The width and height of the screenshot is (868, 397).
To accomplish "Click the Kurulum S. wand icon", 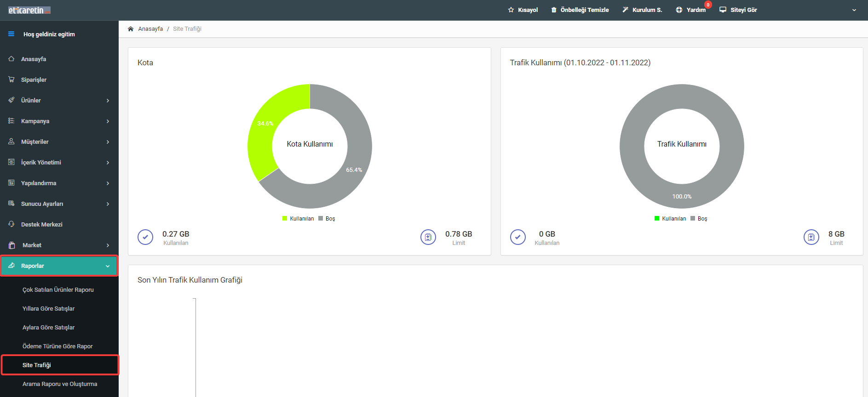I will coord(626,10).
